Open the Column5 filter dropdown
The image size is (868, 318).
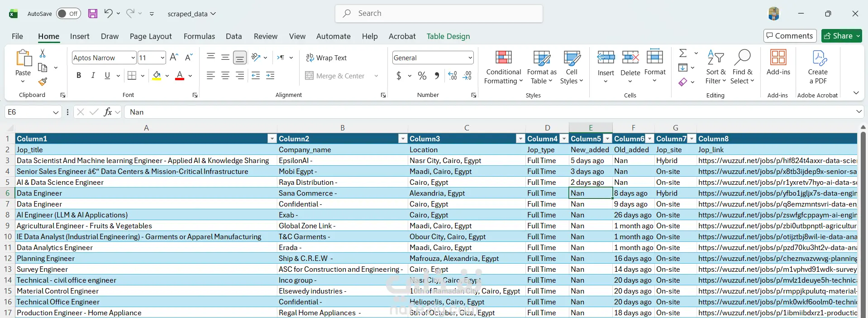[608, 139]
